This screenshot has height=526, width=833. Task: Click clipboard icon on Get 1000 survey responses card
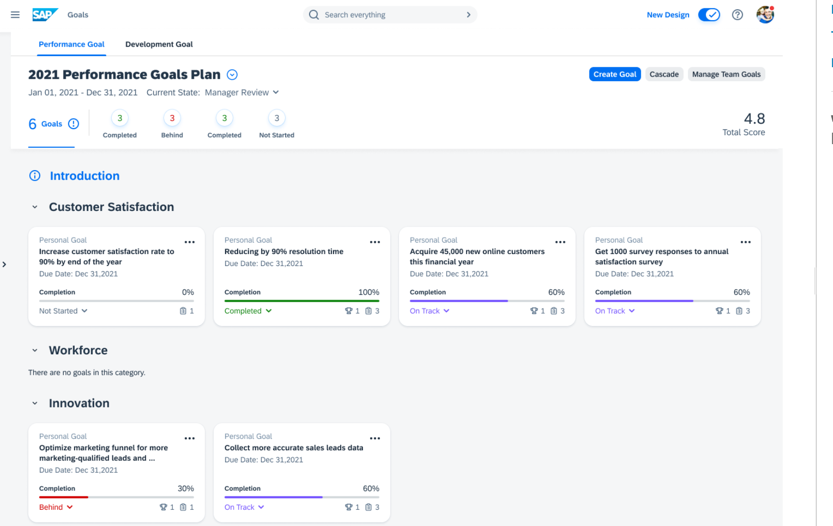pyautogui.click(x=739, y=311)
